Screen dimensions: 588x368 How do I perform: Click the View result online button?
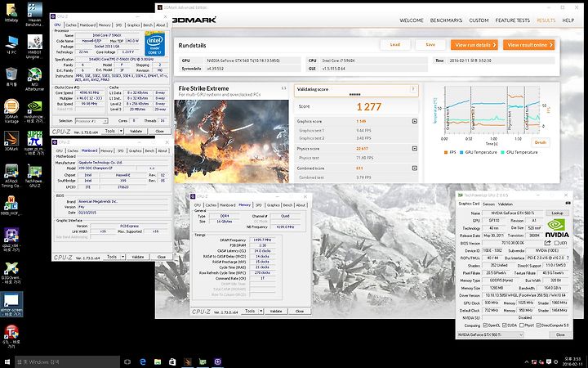528,45
